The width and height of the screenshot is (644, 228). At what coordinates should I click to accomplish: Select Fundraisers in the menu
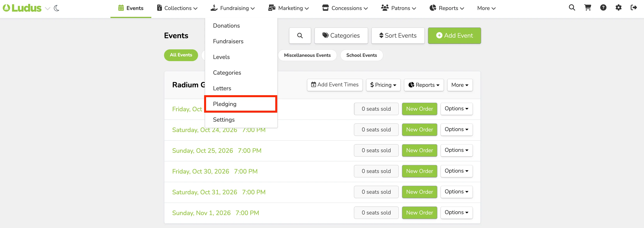pos(241,41)
